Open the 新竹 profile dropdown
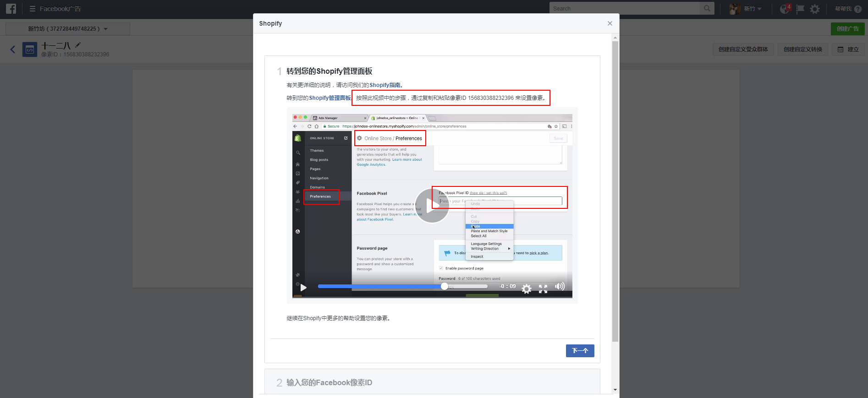Screen dimensions: 868x398 click(753, 9)
